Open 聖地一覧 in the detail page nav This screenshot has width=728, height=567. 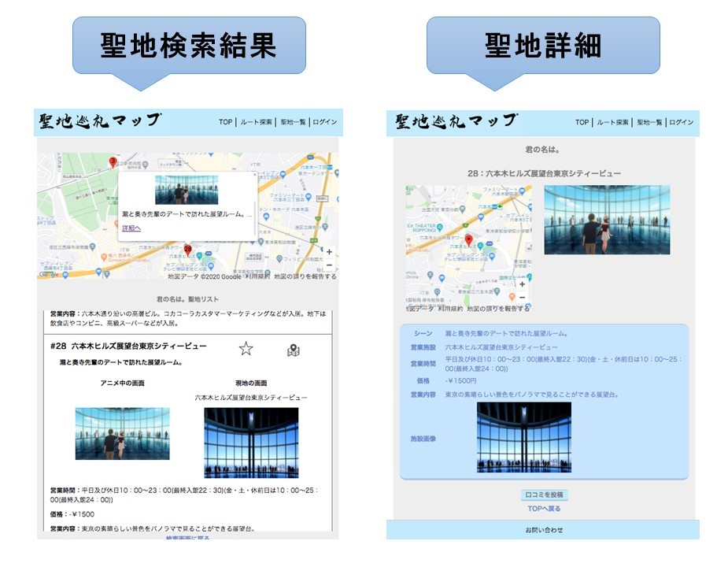pos(649,122)
